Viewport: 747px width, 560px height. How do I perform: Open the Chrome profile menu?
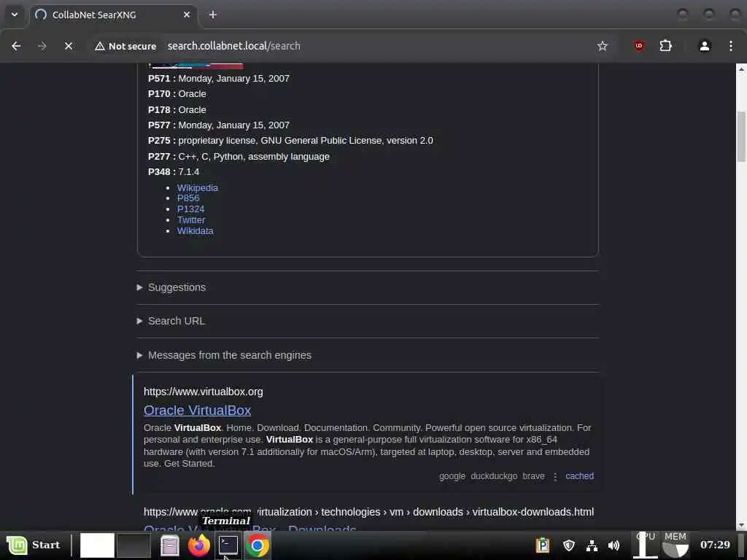[705, 46]
